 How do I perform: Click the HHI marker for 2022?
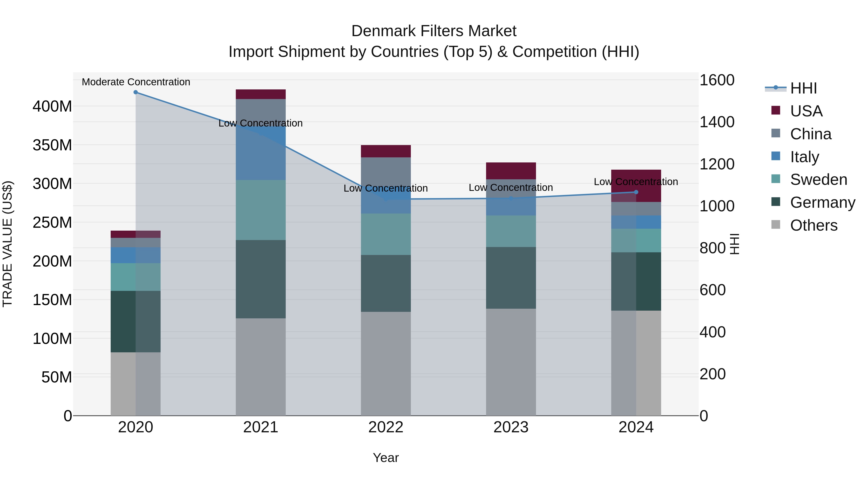click(386, 199)
